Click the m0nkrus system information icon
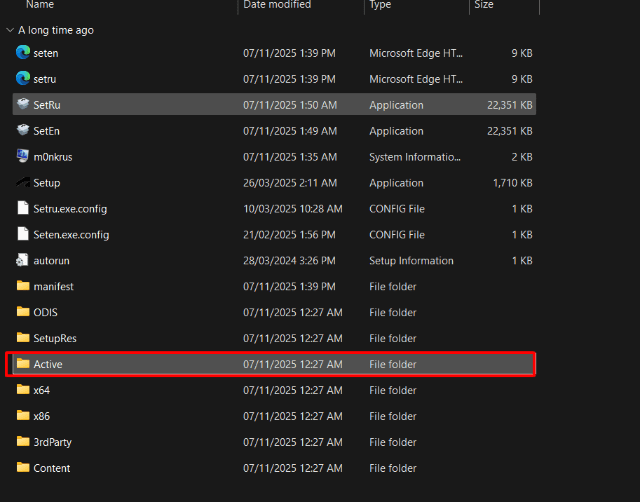 tap(23, 157)
